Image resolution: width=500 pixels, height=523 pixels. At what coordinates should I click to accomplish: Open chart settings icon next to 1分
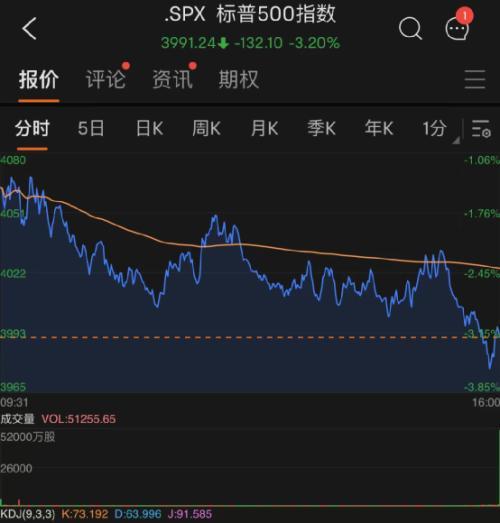point(481,129)
